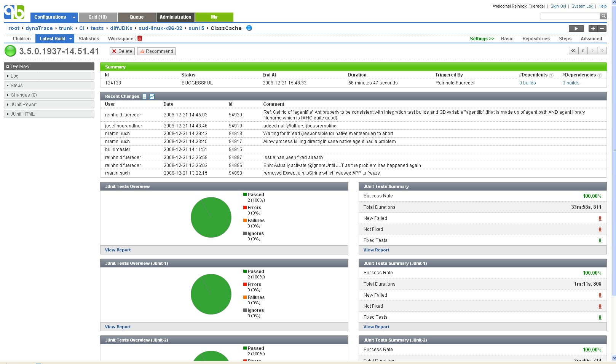Click the minus icon near the play button
Image resolution: width=616 pixels, height=364 pixels.
pos(602,29)
